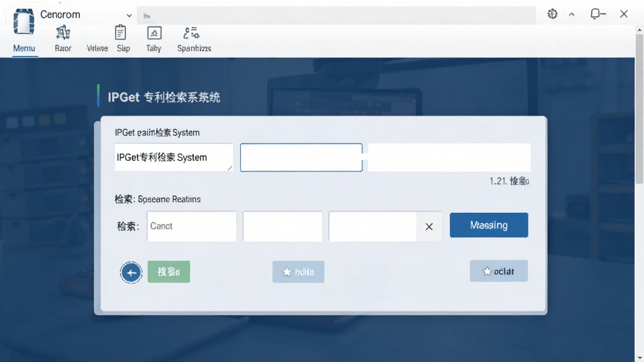This screenshot has width=644, height=362.
Task: Click the flag icon in address bar
Action: [x=147, y=16]
